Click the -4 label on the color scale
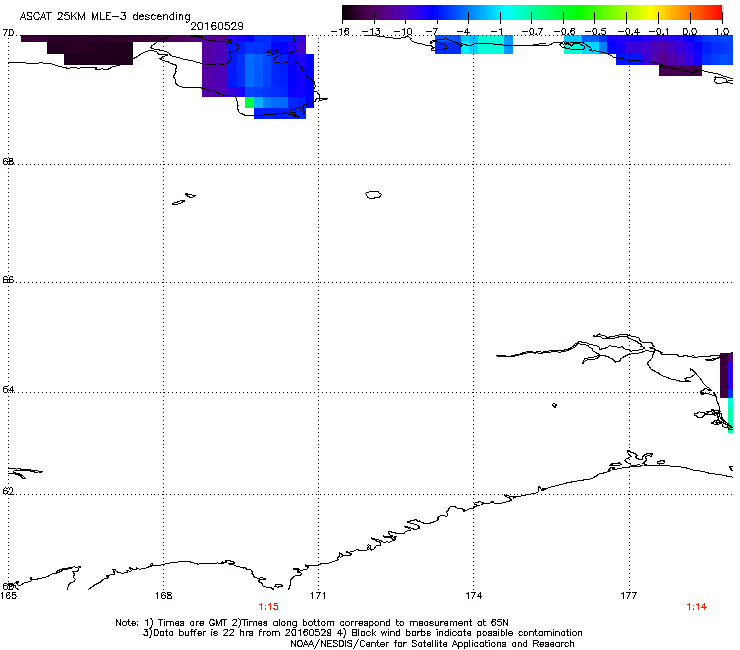The width and height of the screenshot is (740, 650). click(464, 32)
